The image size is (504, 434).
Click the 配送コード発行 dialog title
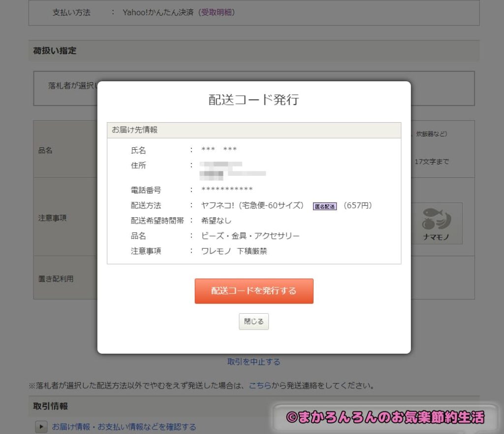pyautogui.click(x=253, y=100)
